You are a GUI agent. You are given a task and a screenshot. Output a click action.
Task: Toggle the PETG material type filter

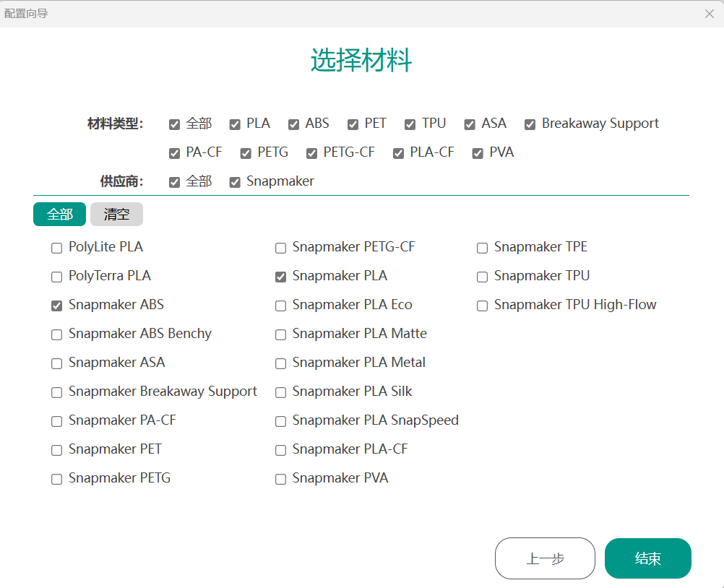click(246, 153)
